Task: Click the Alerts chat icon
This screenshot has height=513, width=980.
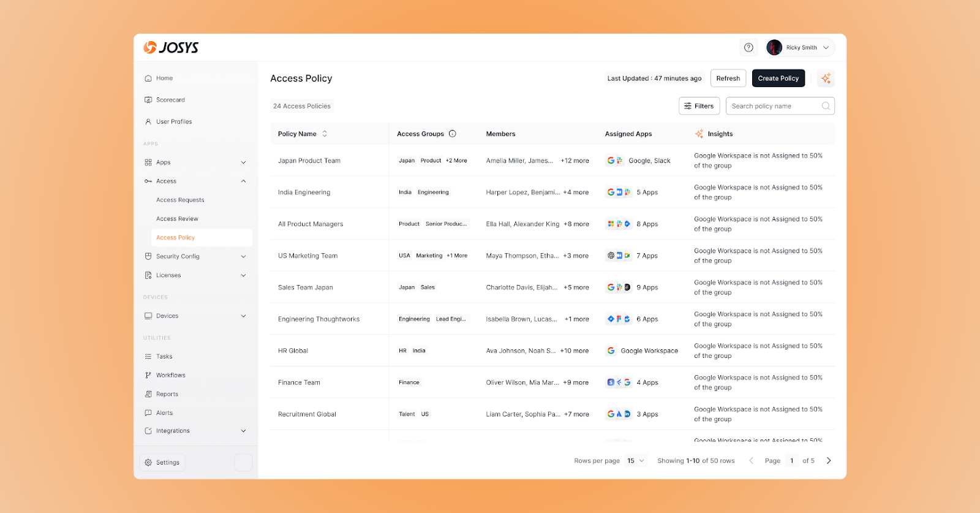Action: pos(148,413)
